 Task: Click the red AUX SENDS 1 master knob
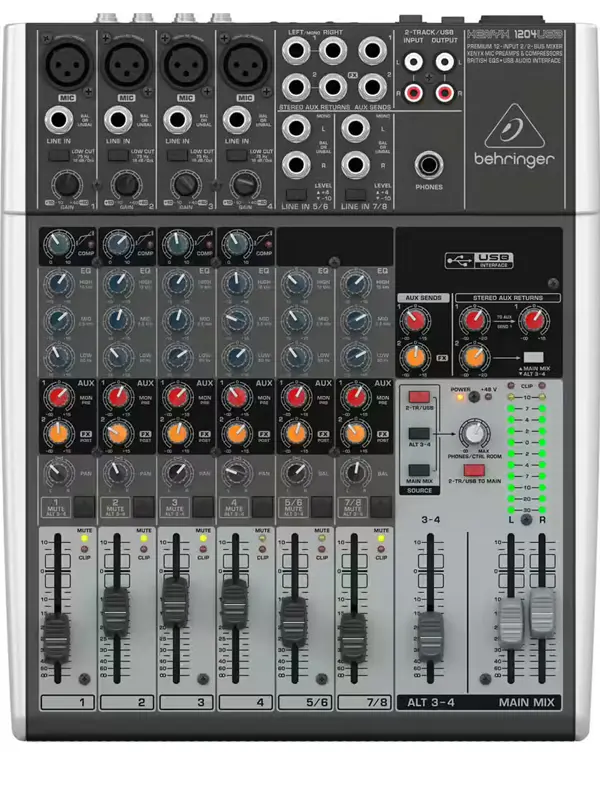[x=415, y=320]
